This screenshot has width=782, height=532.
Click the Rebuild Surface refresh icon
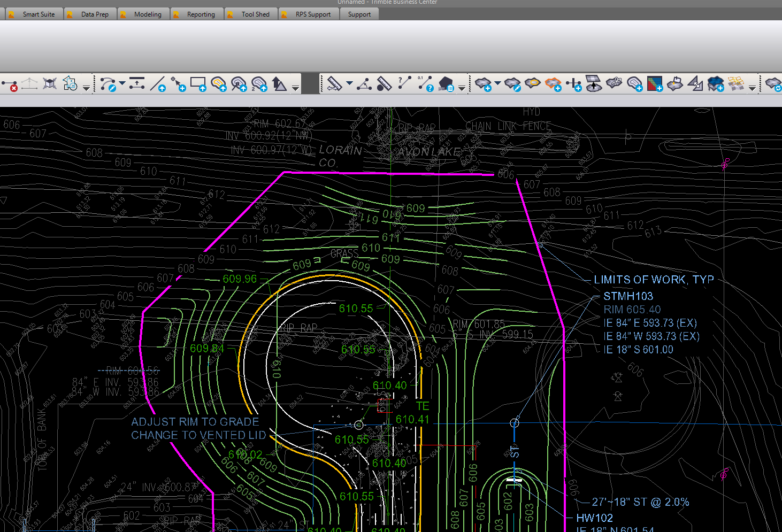[773, 84]
